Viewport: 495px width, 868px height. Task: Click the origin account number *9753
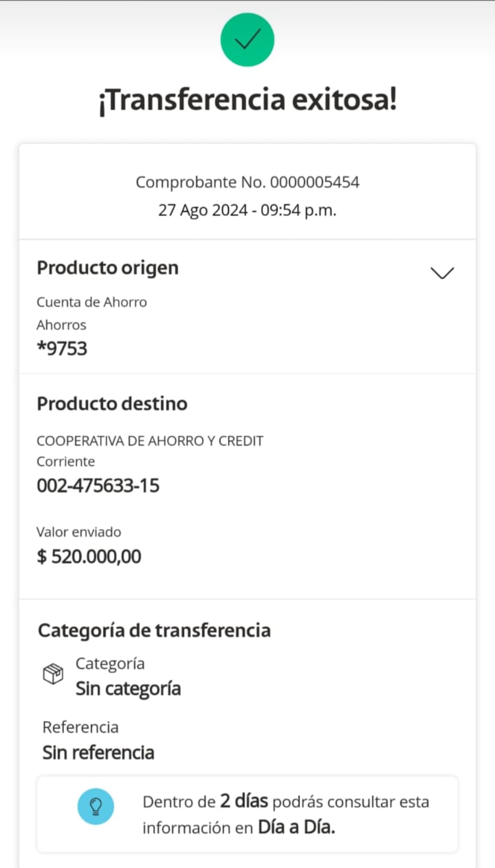click(x=62, y=349)
